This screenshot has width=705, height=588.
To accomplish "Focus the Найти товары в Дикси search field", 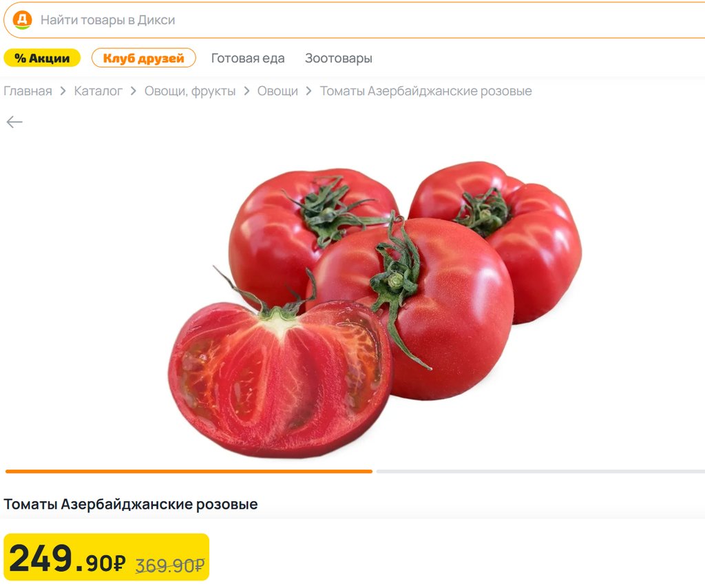I will coord(355,20).
